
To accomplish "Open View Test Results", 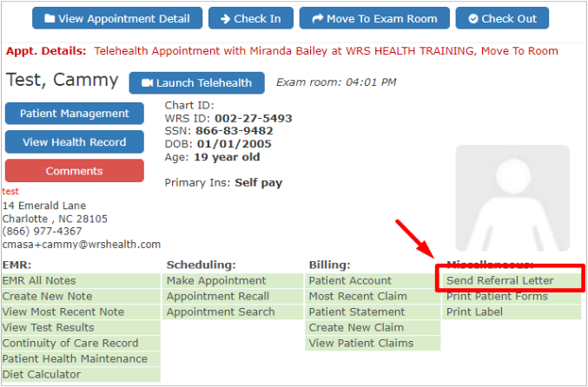I will (48, 328).
